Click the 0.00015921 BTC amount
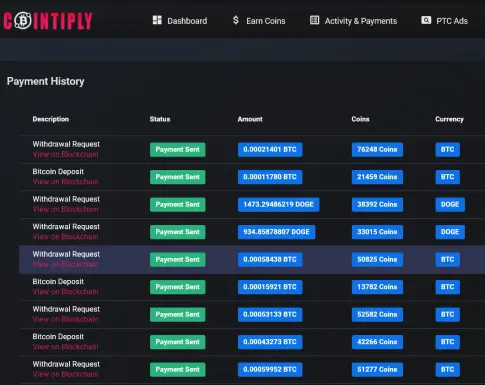The height and width of the screenshot is (385, 485). pos(270,287)
